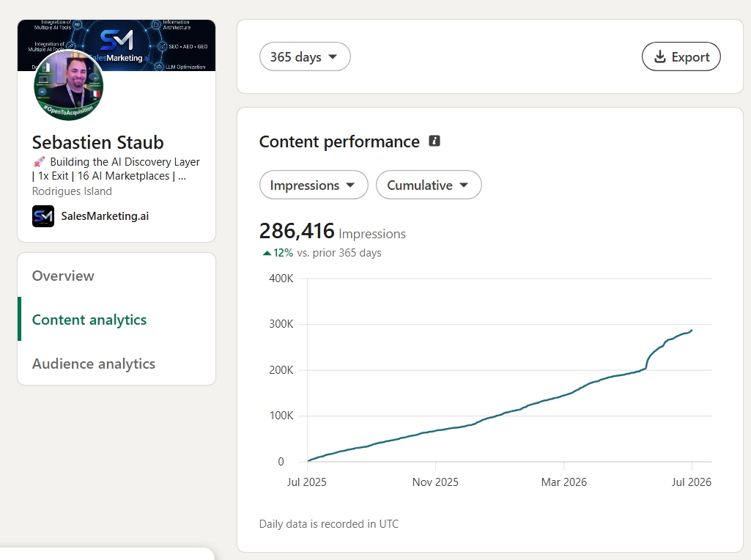Click the 200K y-axis label
Image resolution: width=751 pixels, height=560 pixels.
click(x=281, y=370)
